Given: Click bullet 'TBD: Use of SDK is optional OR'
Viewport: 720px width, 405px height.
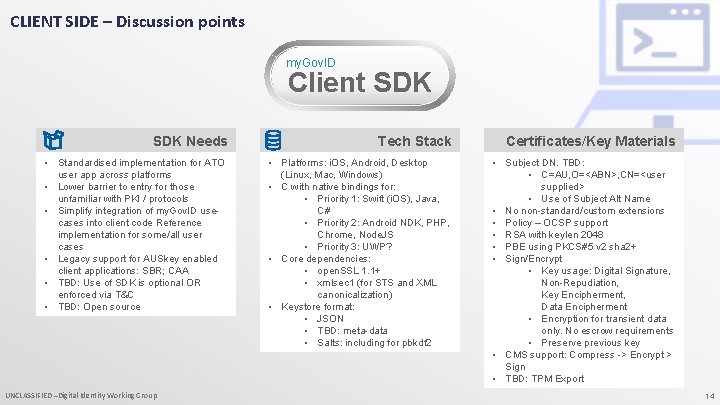Looking at the screenshot, I should pyautogui.click(x=129, y=282).
